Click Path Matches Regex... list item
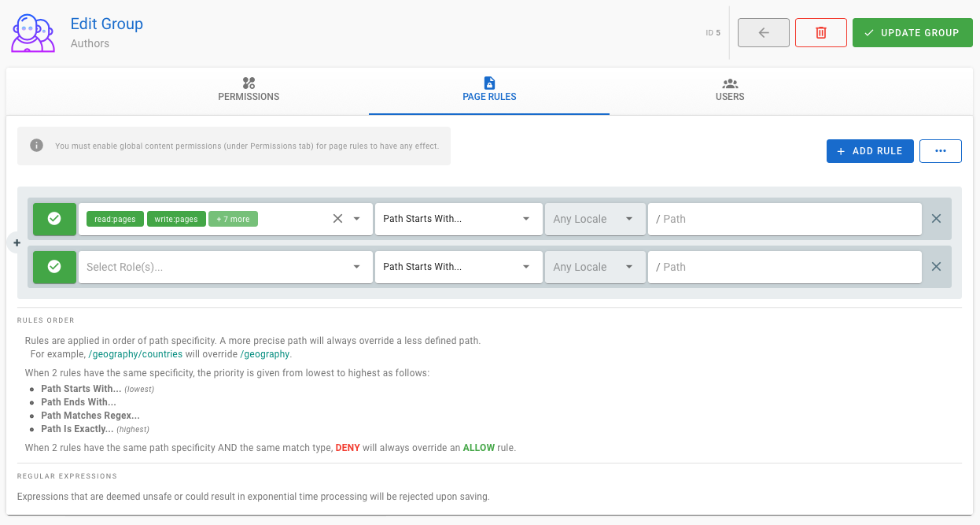This screenshot has width=980, height=525. point(90,416)
